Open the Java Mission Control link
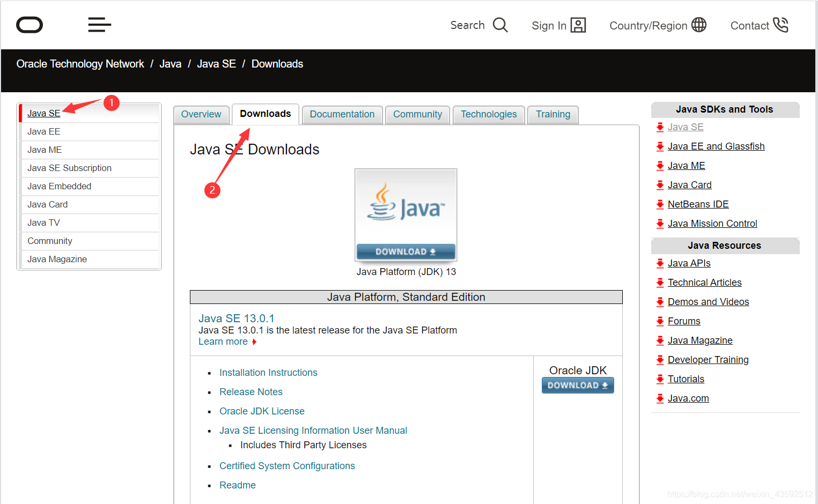The image size is (818, 504). click(712, 224)
